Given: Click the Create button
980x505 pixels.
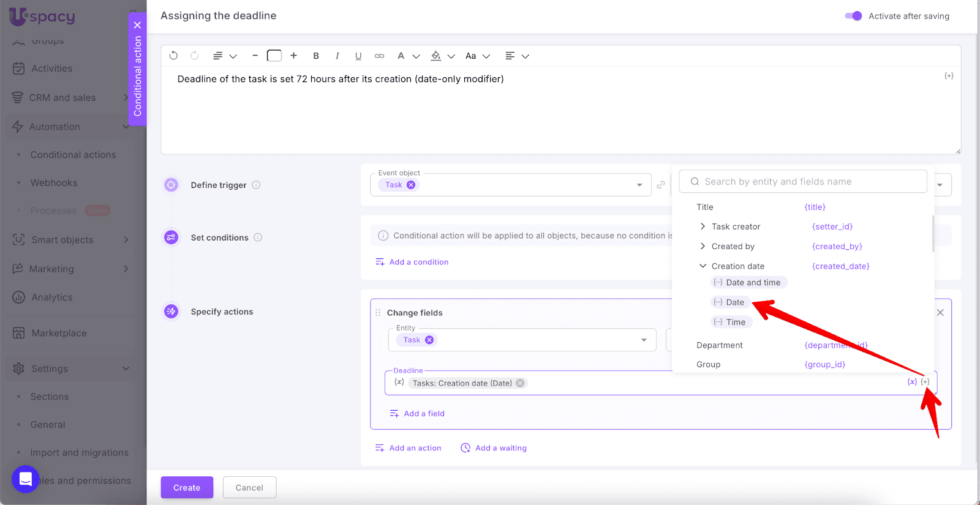Looking at the screenshot, I should point(187,487).
